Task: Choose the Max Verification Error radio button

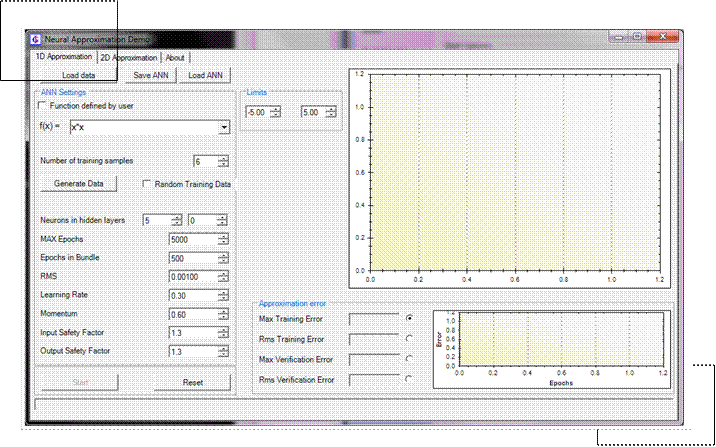Action: (x=409, y=359)
